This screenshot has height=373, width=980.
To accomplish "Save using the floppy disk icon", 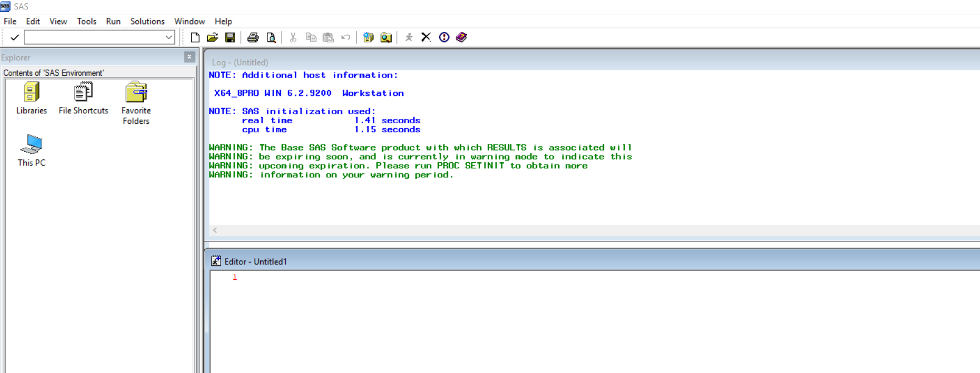I will click(230, 37).
